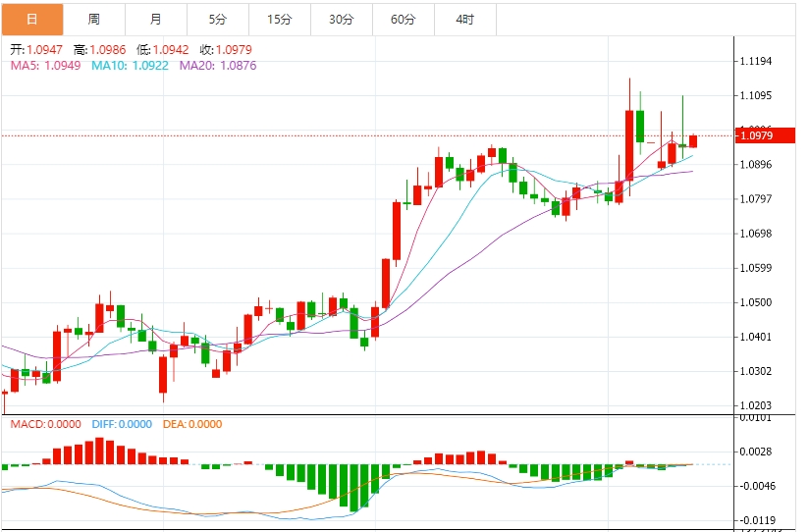Select the 15分 timeframe tab

(280, 20)
